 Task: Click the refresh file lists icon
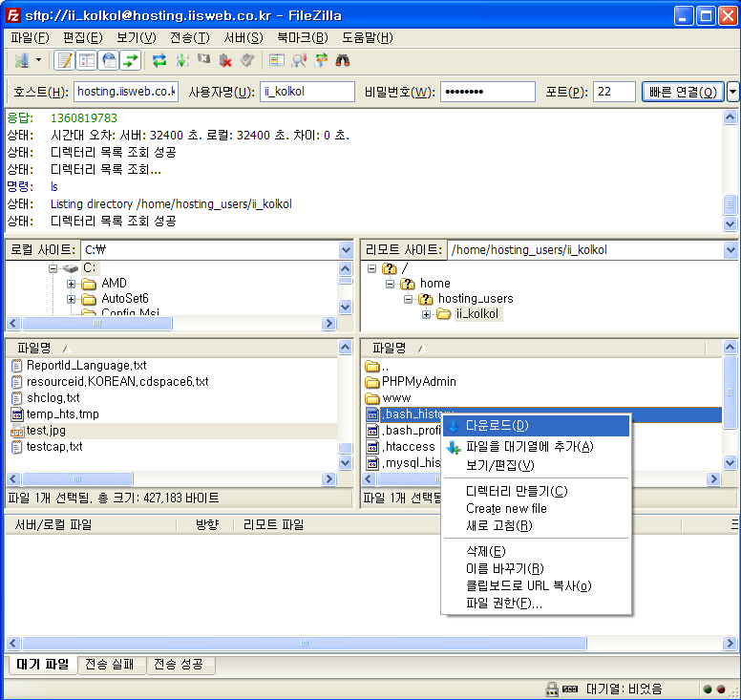pyautogui.click(x=159, y=60)
